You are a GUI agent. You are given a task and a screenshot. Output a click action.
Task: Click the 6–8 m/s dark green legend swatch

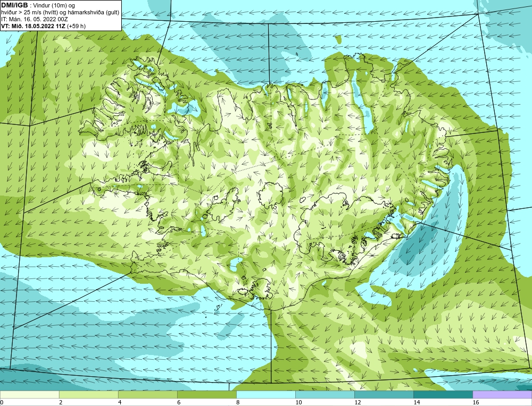(x=206, y=395)
